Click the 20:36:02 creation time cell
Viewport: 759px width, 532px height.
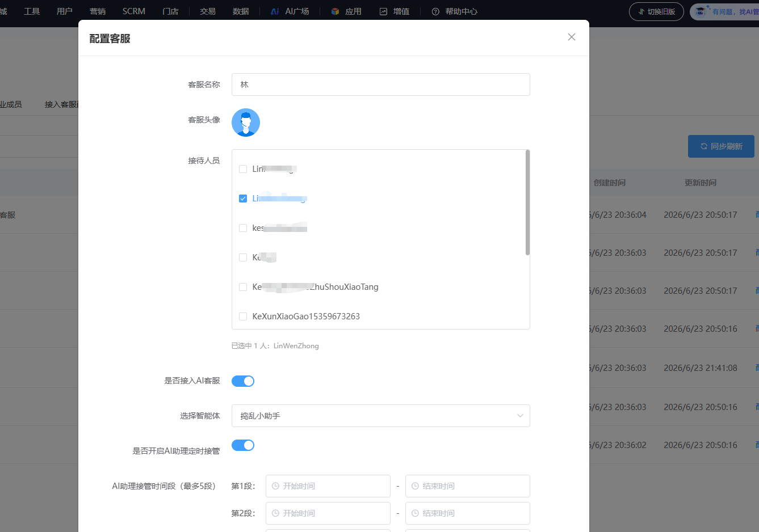(x=617, y=445)
